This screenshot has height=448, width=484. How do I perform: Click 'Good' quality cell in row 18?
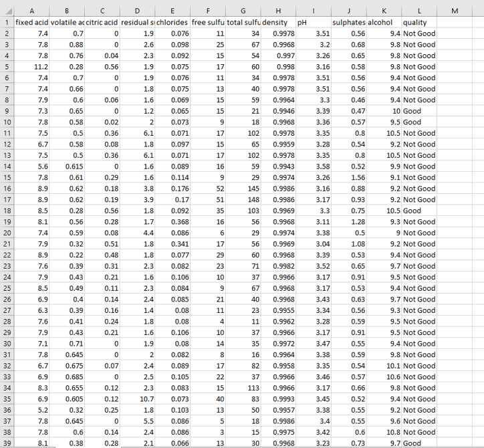(419, 211)
